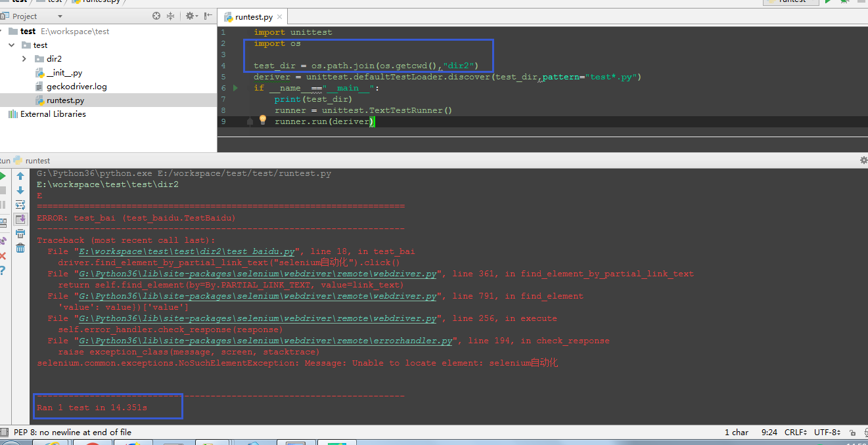Click fold marker beside line 9
868x445 pixels.
(250, 121)
